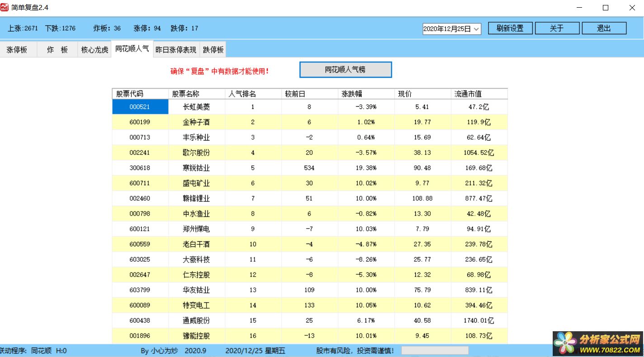
Task: Click stock code 600559
Action: click(x=140, y=244)
